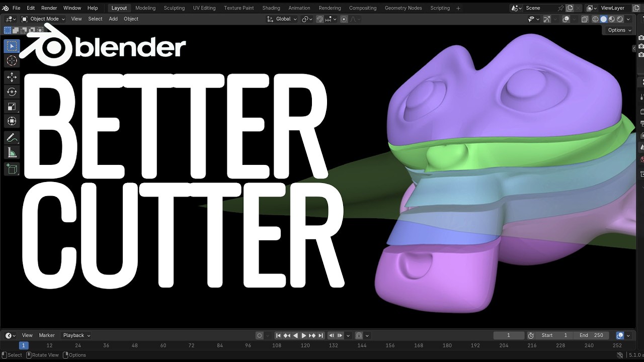Pin the scene to workspace
644x362 pixels.
pos(560,8)
